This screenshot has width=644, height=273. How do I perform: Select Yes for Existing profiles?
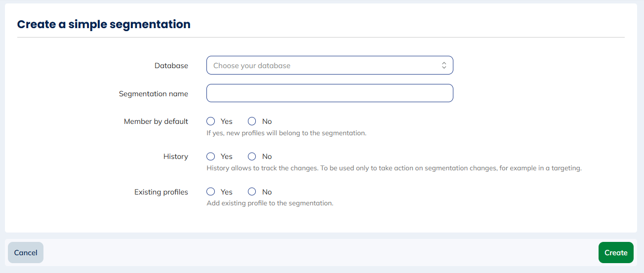point(211,192)
